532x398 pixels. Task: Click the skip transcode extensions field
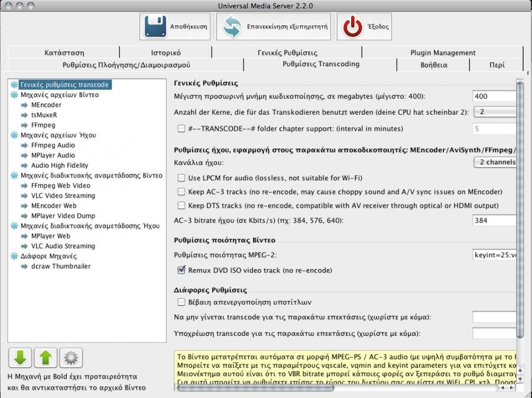[494, 317]
